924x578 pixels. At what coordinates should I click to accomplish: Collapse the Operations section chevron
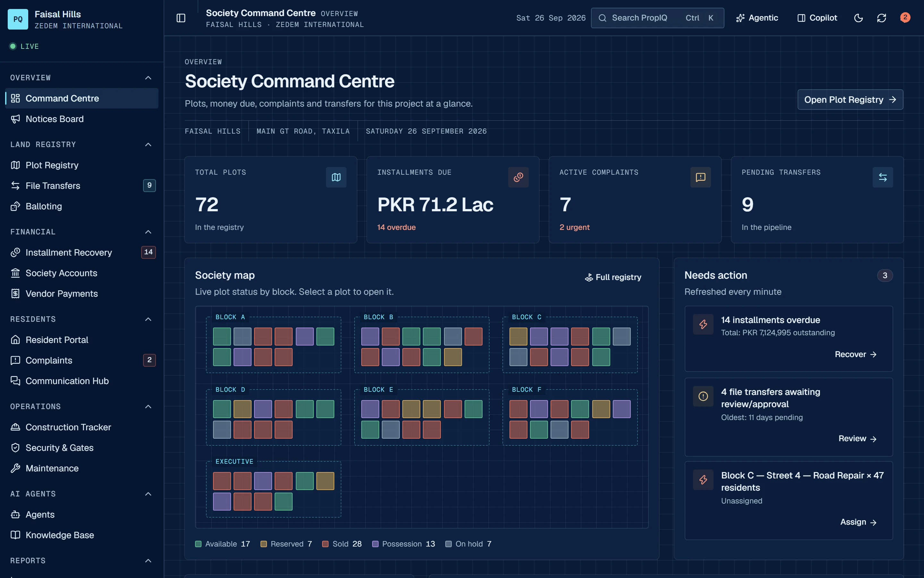(x=148, y=407)
